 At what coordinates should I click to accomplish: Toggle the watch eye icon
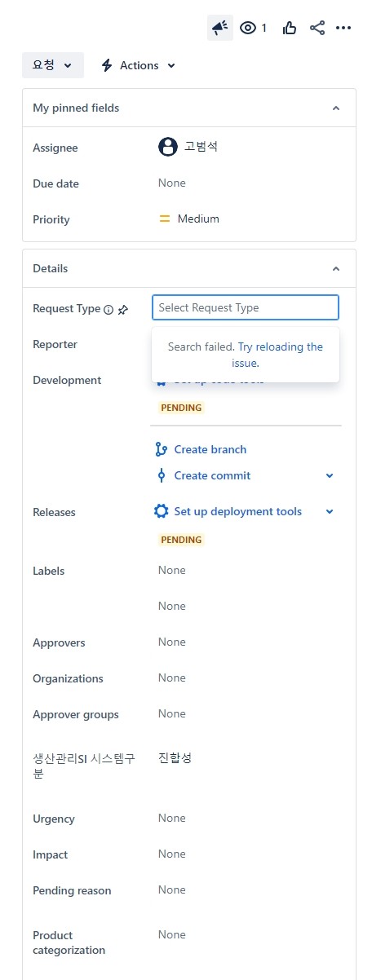pyautogui.click(x=248, y=28)
